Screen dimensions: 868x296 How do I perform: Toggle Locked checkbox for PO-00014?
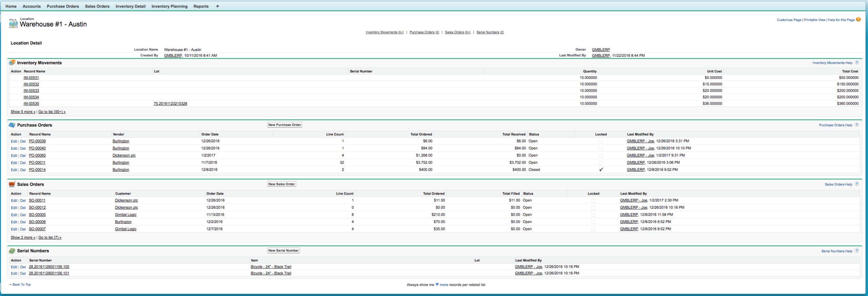coord(601,170)
